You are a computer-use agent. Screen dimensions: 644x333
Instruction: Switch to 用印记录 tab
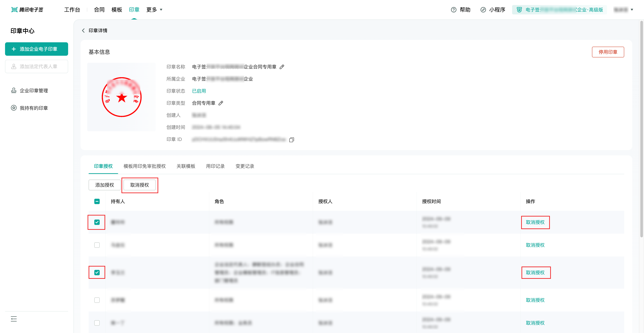[x=215, y=166]
